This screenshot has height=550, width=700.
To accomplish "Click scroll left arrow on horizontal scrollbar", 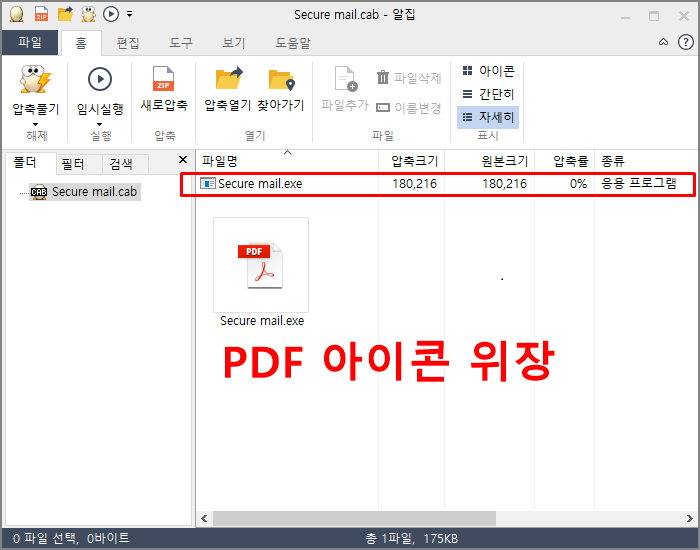I will 204,518.
